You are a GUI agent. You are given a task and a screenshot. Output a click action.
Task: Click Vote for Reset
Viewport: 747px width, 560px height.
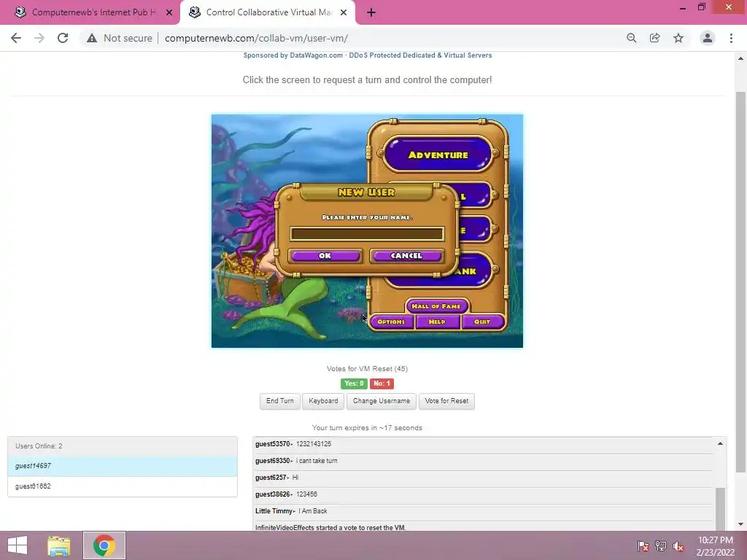point(446,401)
